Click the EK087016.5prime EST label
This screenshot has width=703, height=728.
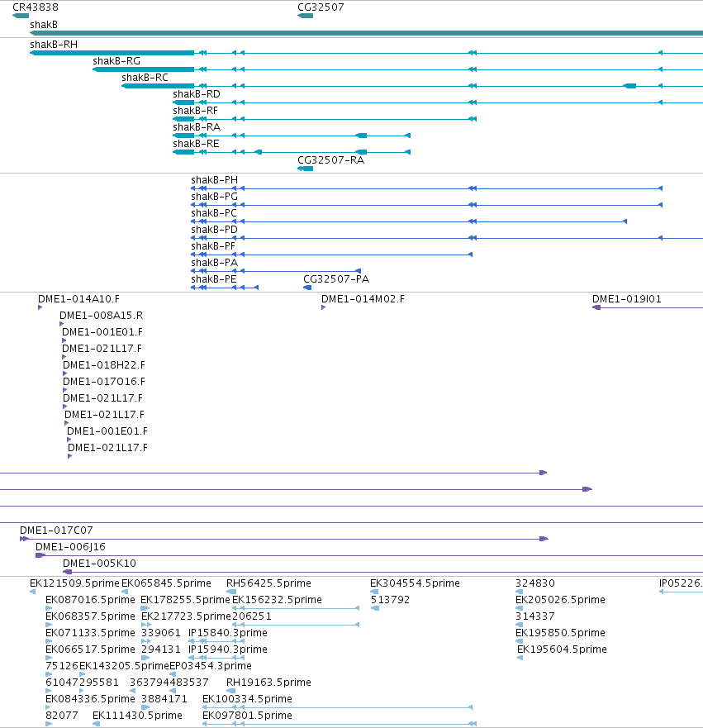[91, 600]
